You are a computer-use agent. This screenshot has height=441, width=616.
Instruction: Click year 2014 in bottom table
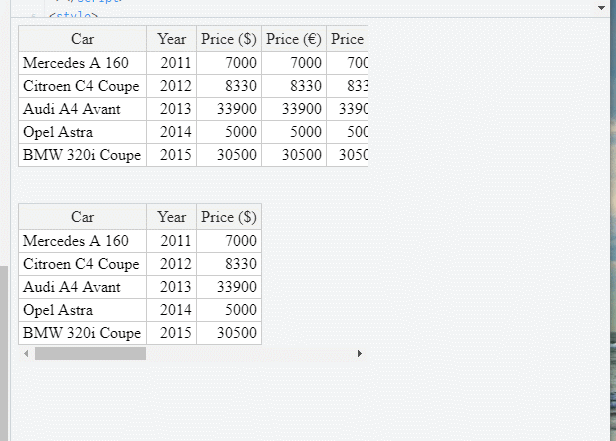click(x=172, y=310)
